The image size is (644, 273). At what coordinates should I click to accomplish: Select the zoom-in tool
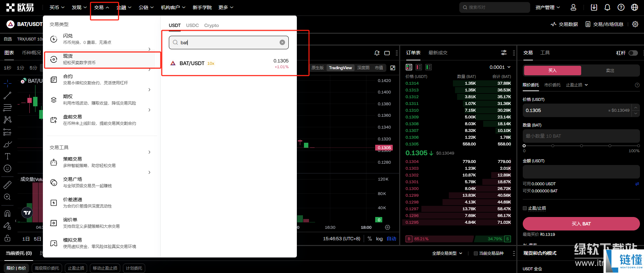coord(7,197)
